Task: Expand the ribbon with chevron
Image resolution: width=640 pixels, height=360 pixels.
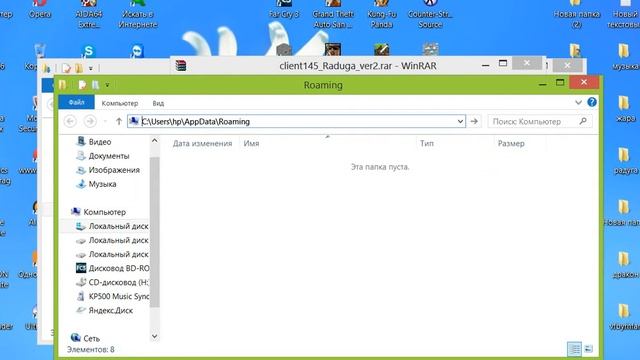Action: (578, 102)
